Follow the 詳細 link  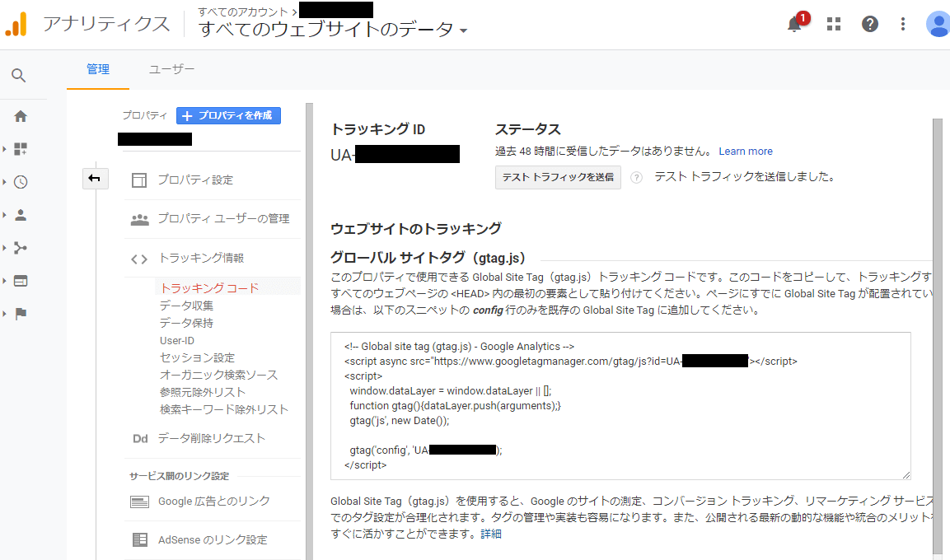pos(491,534)
